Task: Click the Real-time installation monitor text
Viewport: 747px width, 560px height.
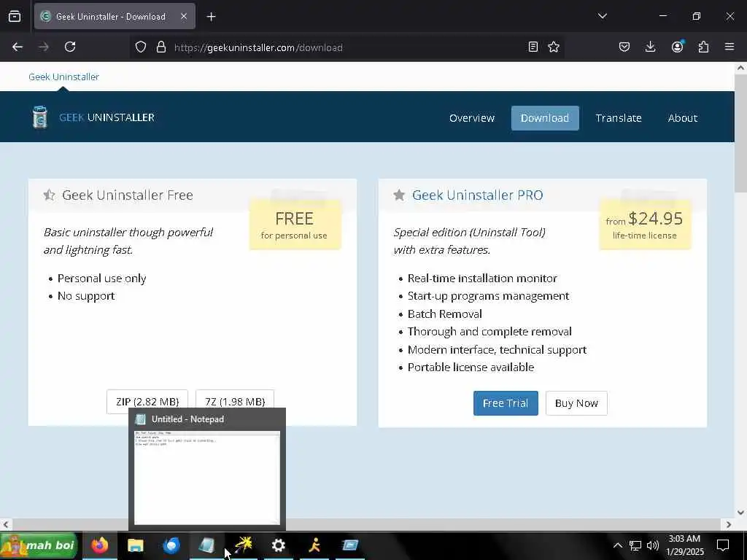Action: point(482,278)
